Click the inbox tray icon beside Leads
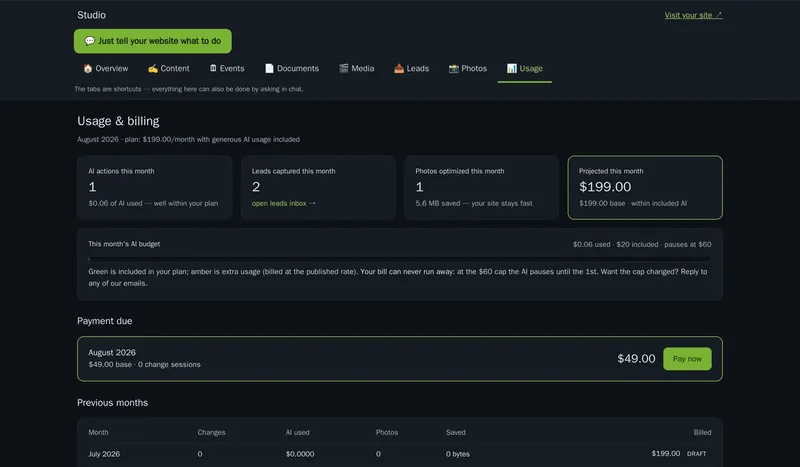 (x=399, y=68)
